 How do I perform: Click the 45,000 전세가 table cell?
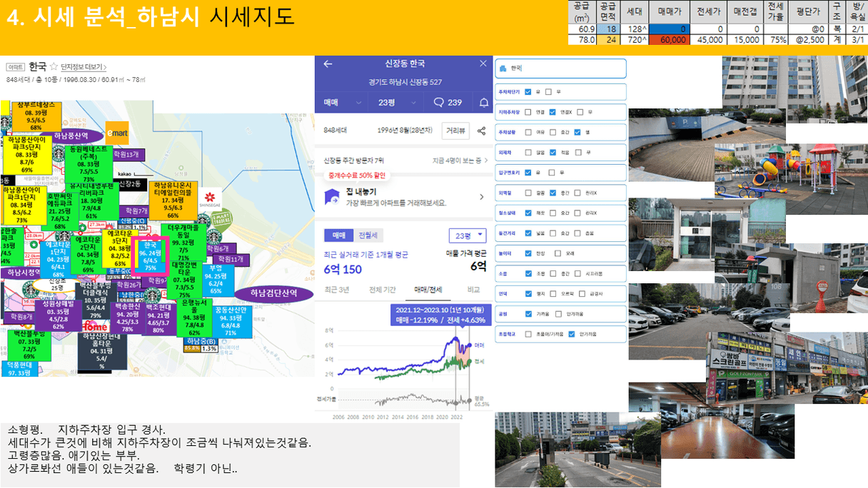[x=710, y=40]
